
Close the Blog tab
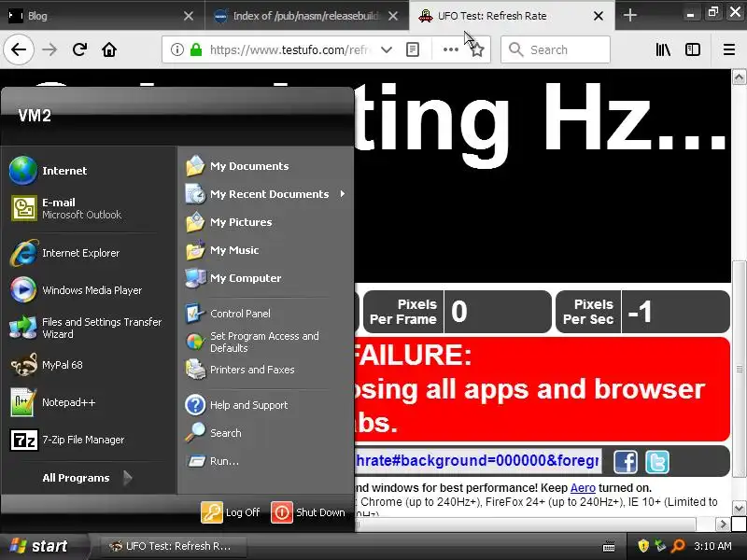[189, 16]
